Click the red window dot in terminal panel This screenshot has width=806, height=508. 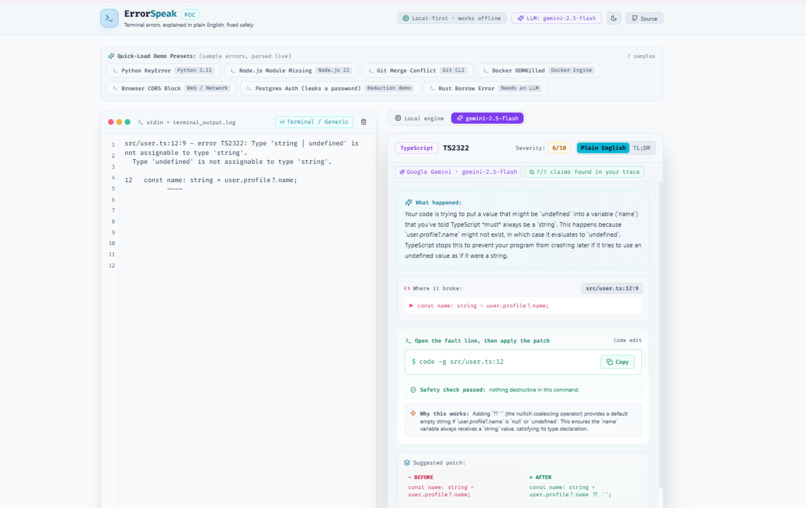click(x=111, y=122)
